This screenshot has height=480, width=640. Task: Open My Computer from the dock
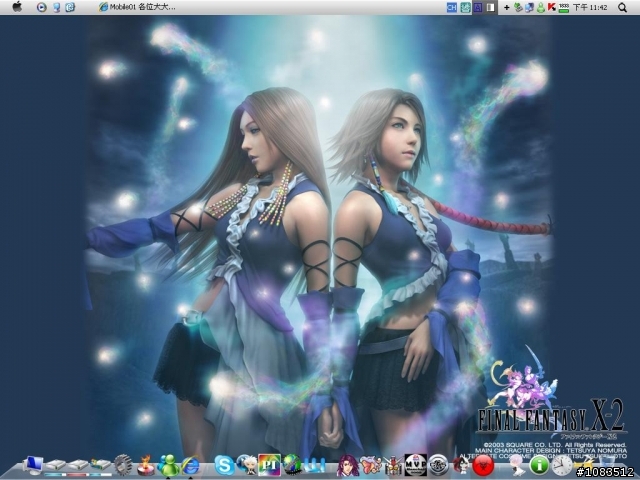[33, 465]
